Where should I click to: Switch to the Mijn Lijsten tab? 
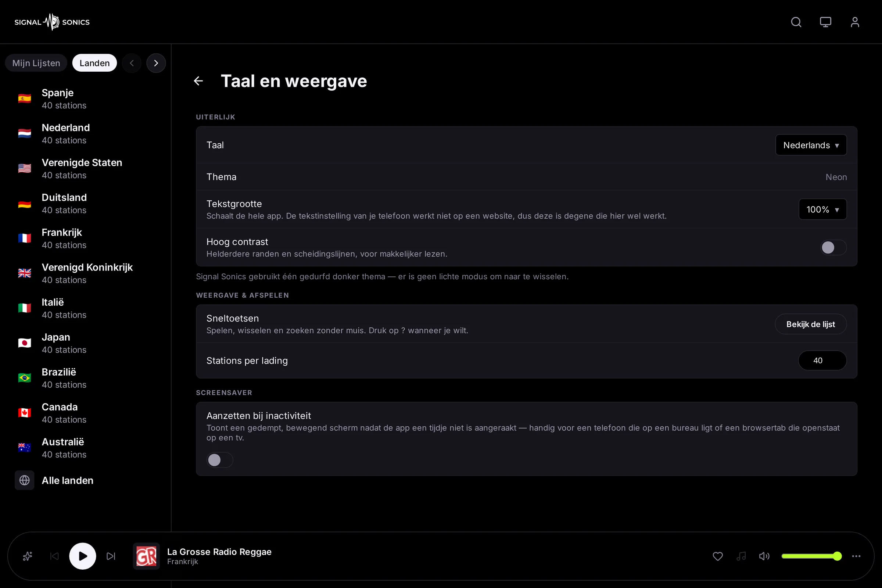[x=36, y=63]
